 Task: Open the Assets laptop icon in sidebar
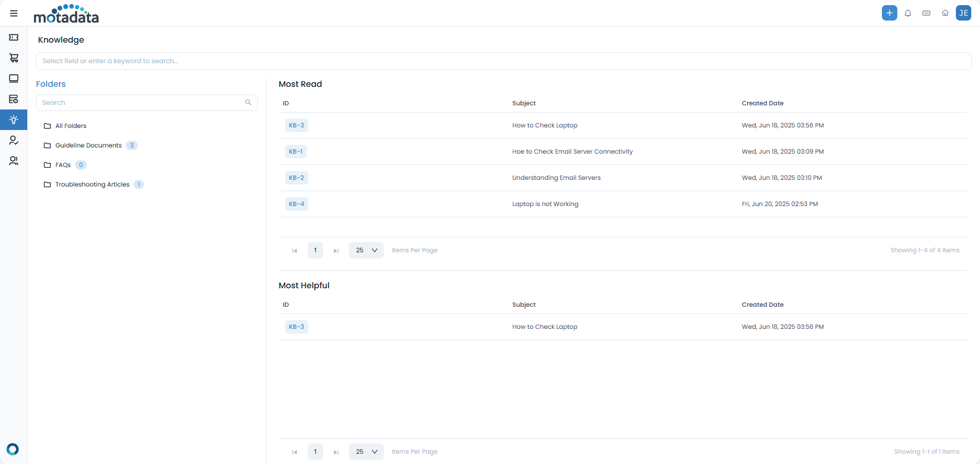(14, 78)
